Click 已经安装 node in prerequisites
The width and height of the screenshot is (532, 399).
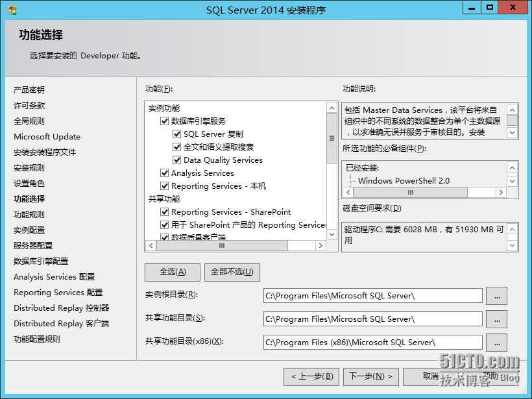pyautogui.click(x=363, y=168)
